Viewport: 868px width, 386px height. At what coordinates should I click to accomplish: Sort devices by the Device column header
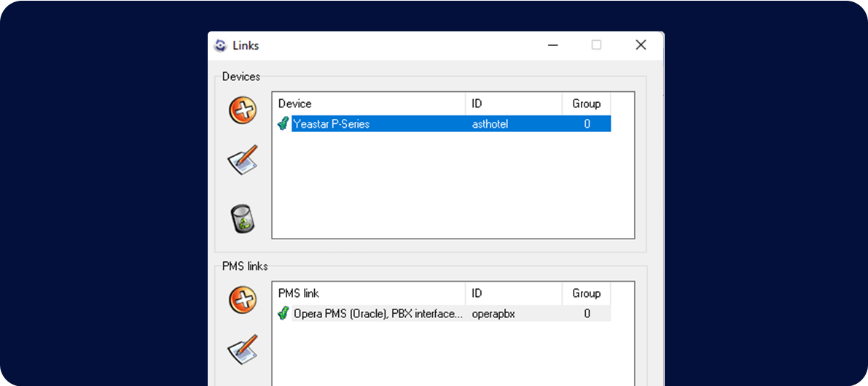pos(368,104)
